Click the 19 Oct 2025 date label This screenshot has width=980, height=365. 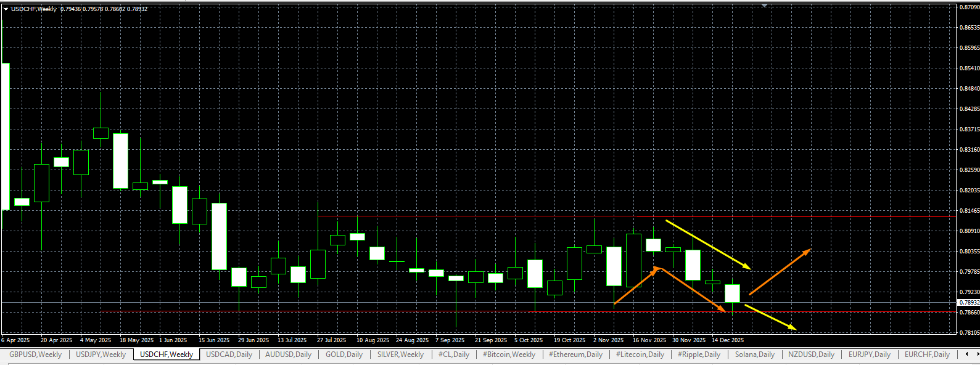click(570, 340)
